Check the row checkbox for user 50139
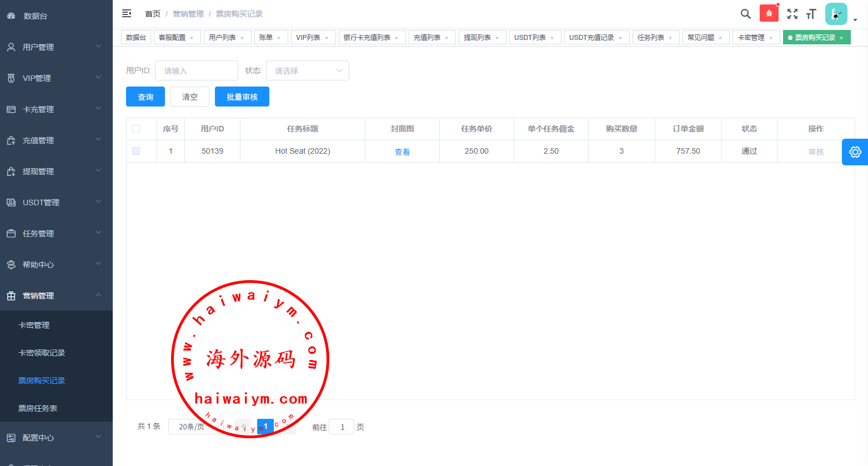This screenshot has width=868, height=466. click(x=136, y=151)
